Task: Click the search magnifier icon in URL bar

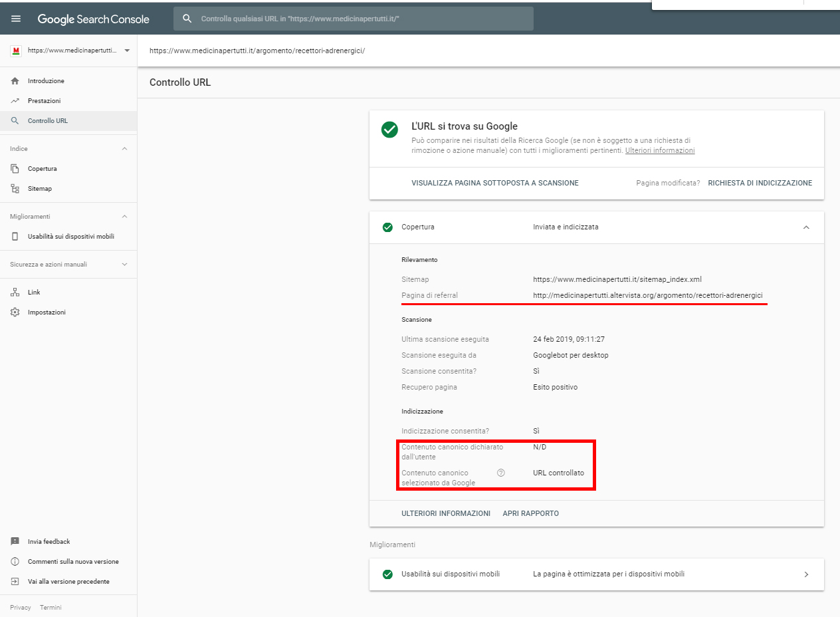Action: (187, 19)
